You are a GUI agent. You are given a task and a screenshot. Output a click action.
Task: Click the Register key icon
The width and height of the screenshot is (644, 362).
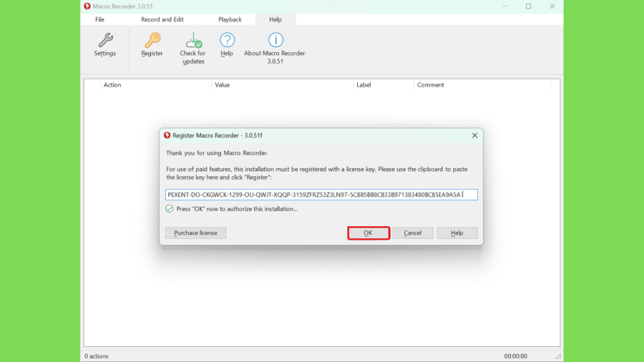pos(152,45)
